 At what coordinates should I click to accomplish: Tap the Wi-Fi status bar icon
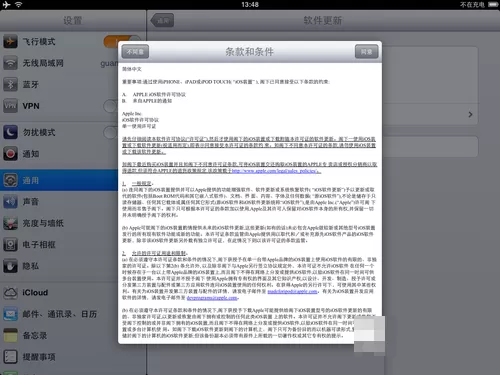[x=19, y=4]
